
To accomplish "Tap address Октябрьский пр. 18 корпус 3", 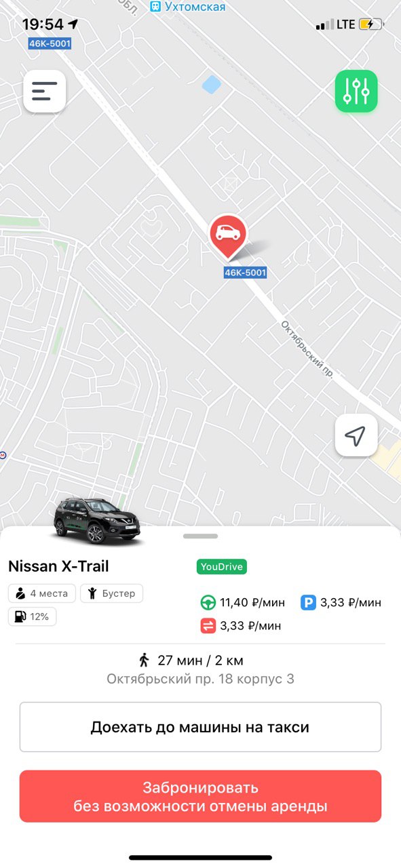I will coord(200,679).
